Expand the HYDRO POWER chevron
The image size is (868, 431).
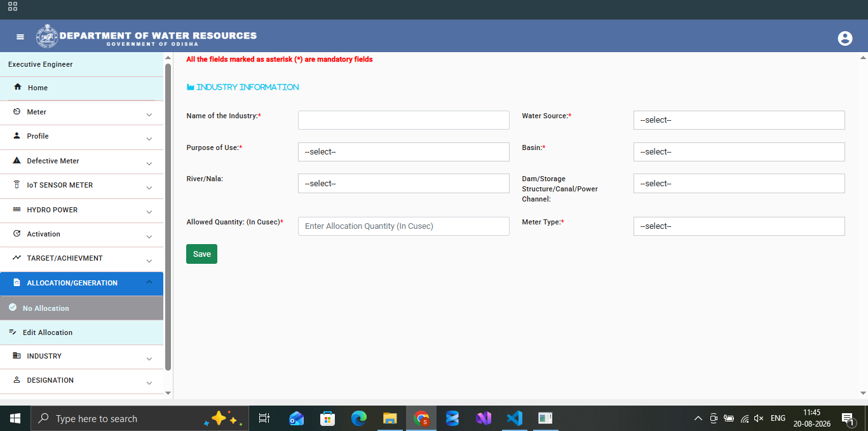click(x=149, y=212)
